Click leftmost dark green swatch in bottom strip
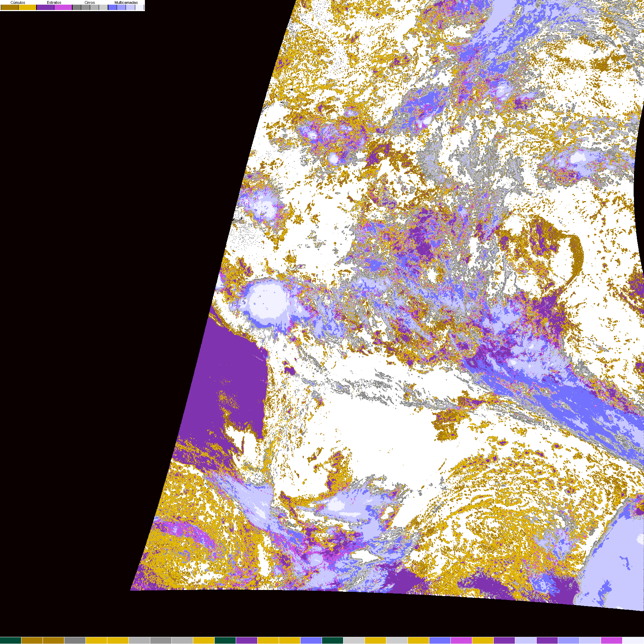The width and height of the screenshot is (644, 644). point(11,640)
